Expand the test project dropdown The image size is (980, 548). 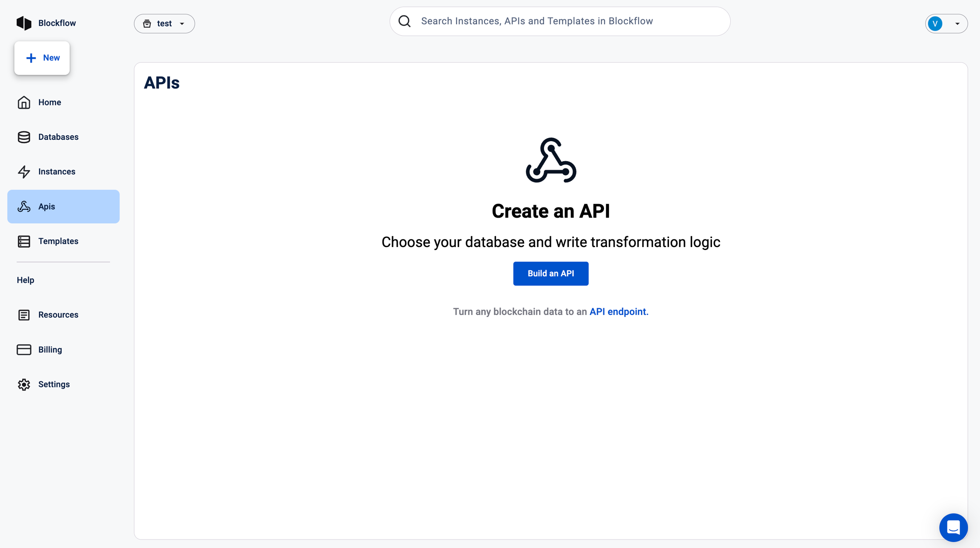click(164, 23)
